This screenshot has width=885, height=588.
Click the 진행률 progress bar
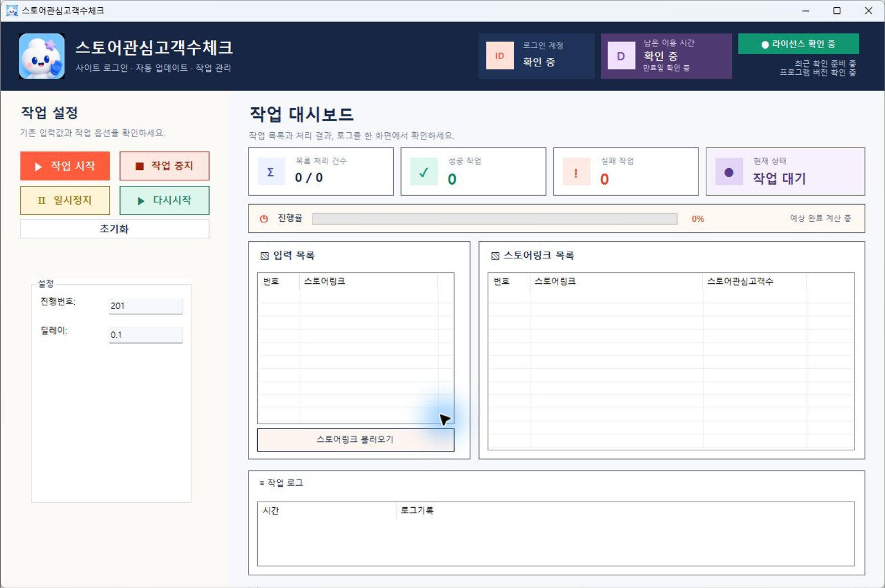click(x=494, y=218)
